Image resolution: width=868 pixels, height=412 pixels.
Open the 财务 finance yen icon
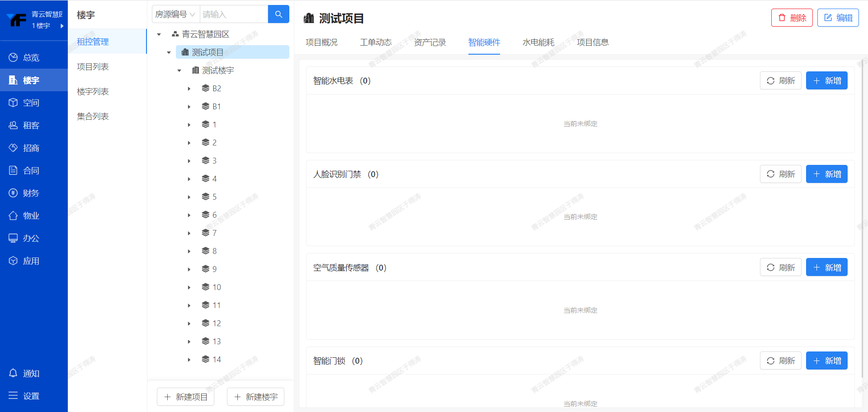point(13,193)
